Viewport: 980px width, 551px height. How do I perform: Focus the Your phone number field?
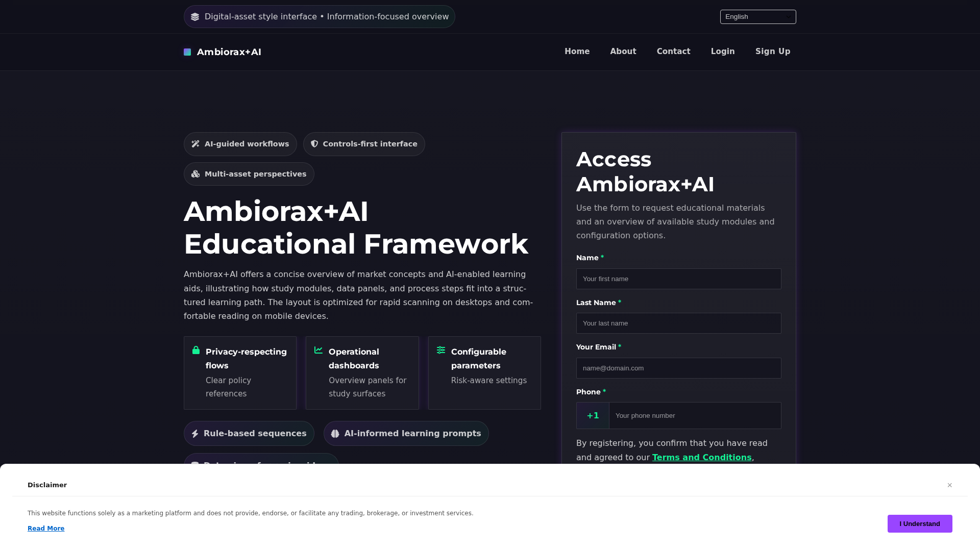(695, 416)
